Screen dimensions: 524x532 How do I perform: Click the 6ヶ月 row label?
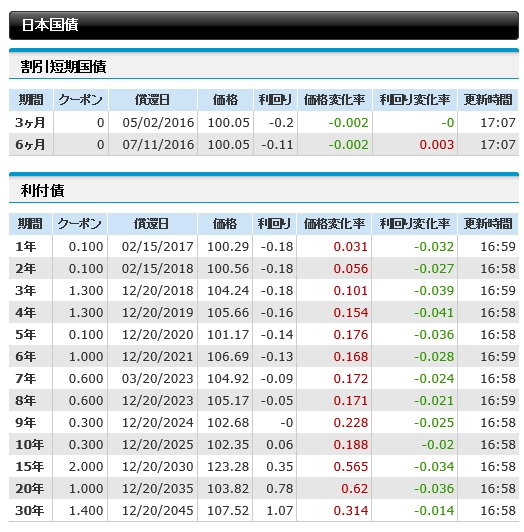[x=30, y=145]
